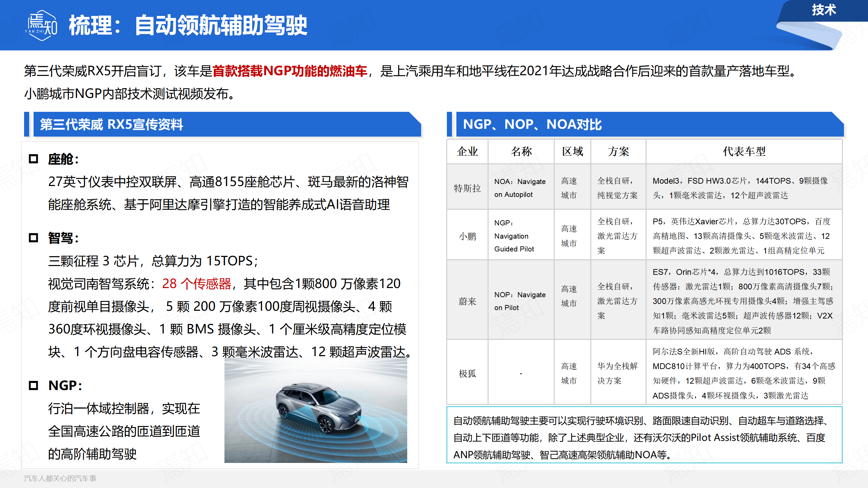This screenshot has height=488, width=868.
Task: Select the 技术 tag in the corner
Action: point(824,10)
